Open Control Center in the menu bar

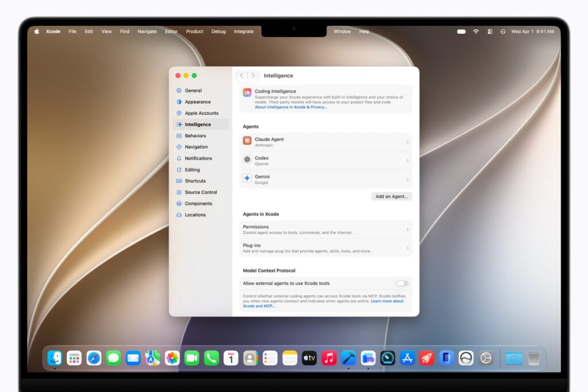pos(490,32)
